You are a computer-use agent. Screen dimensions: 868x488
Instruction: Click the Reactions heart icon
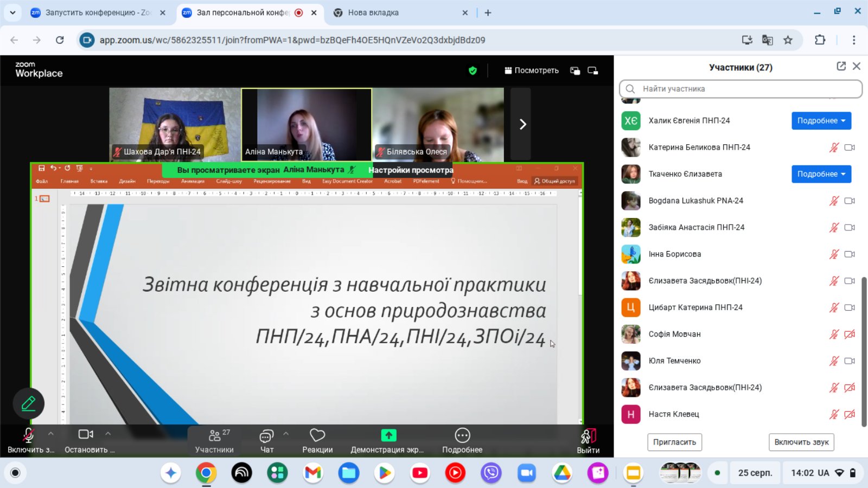tap(317, 435)
